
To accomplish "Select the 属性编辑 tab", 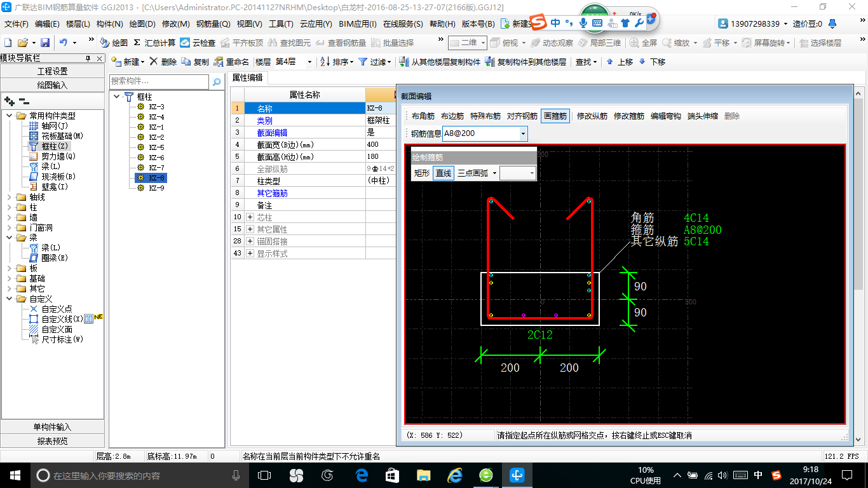I will 248,78.
